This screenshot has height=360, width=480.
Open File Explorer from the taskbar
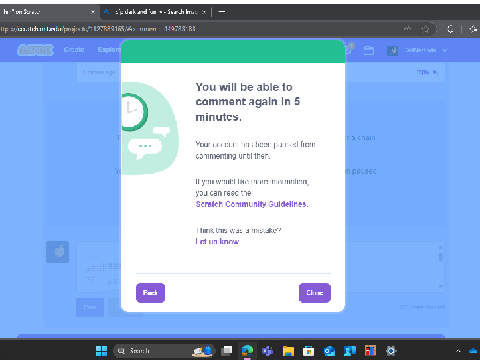[x=288, y=351]
